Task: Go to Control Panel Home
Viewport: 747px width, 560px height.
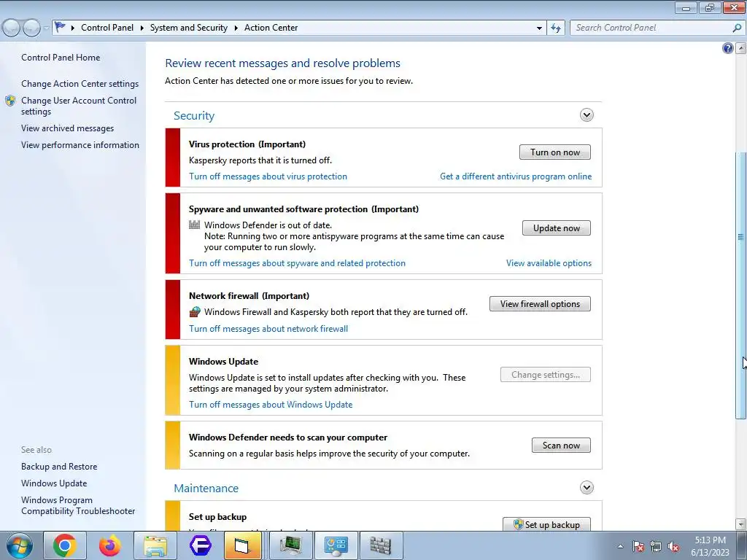Action: [x=61, y=57]
